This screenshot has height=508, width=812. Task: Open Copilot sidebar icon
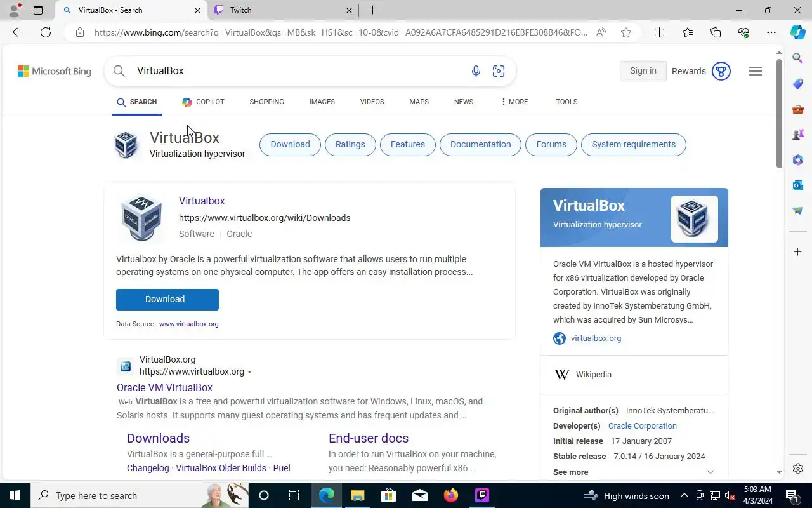(798, 32)
